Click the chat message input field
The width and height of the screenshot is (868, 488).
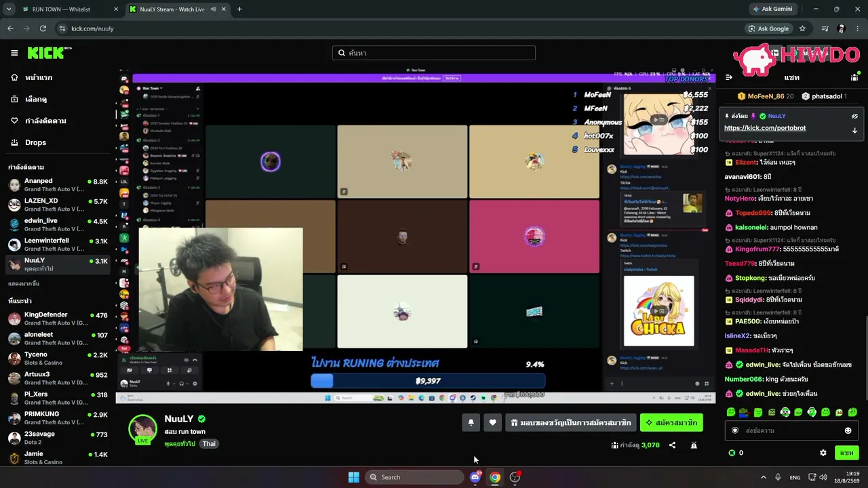[x=791, y=430]
